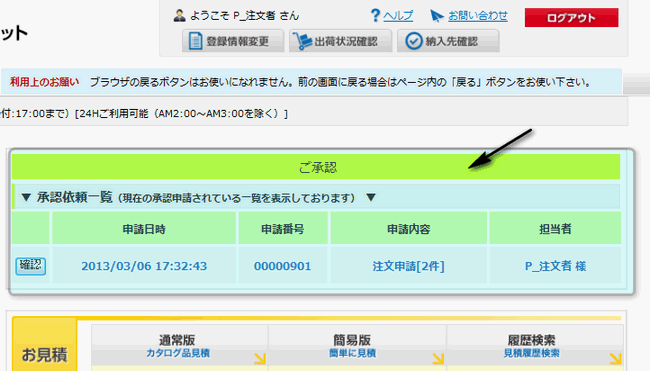Toggle the triangle after 承認依頼一覧 description
Image resolution: width=650 pixels, height=371 pixels.
coord(371,197)
